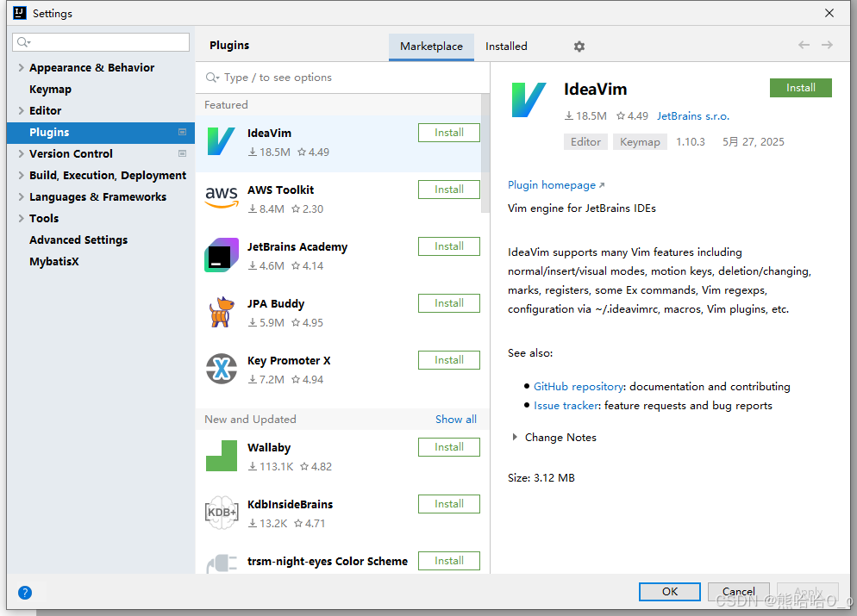Install the AWS Toolkit plugin

(448, 190)
